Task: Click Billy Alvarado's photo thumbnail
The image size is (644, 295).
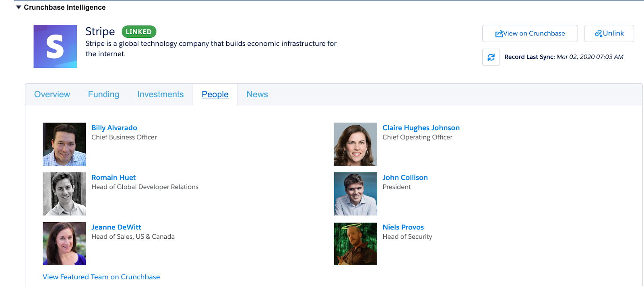Action: [64, 144]
